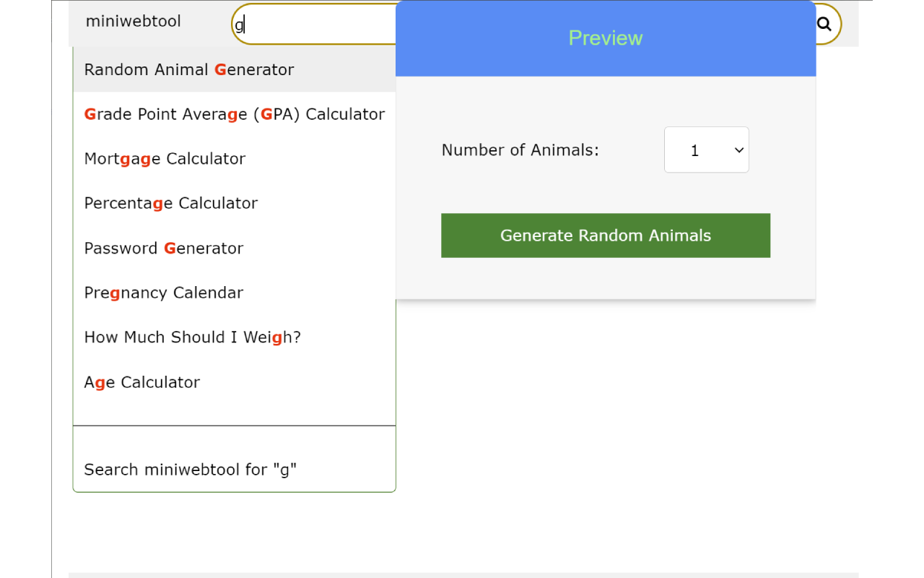
Task: Click the miniwebtool logo text
Action: click(134, 21)
